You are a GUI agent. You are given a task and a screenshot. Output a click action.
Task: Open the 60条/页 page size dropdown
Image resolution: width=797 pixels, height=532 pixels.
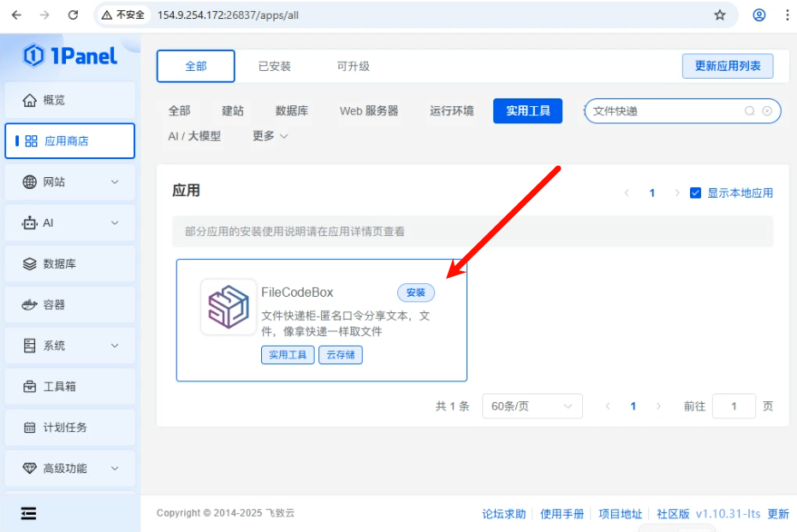pyautogui.click(x=532, y=406)
